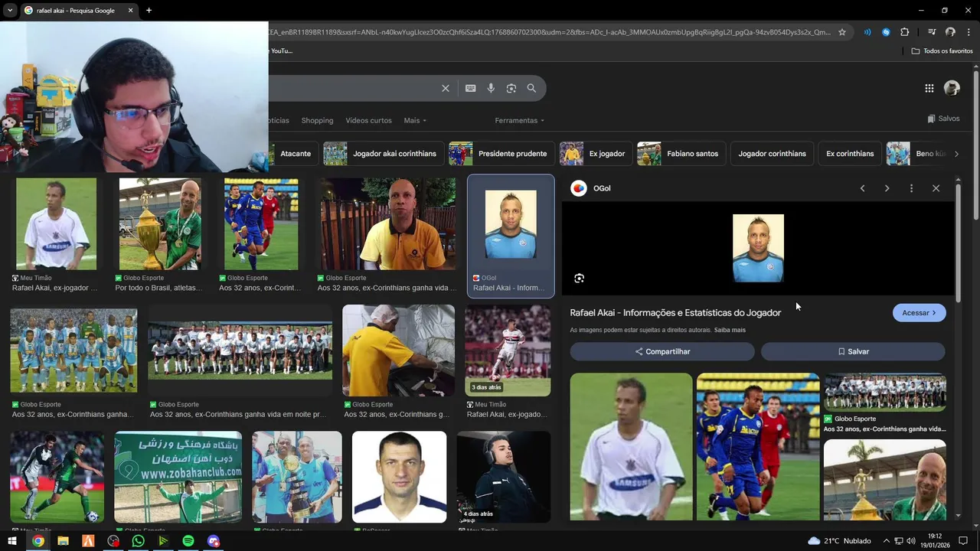Show next image in preview panel
The height and width of the screenshot is (551, 980).
pos(887,188)
